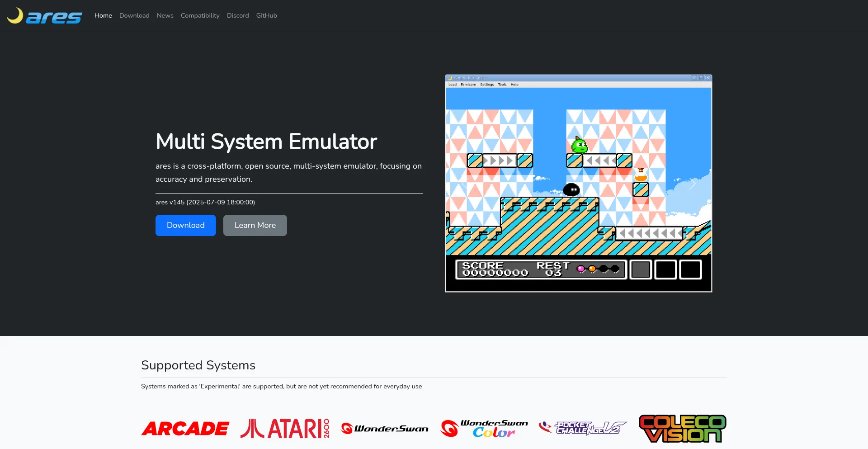Go to the News page

[x=165, y=15]
